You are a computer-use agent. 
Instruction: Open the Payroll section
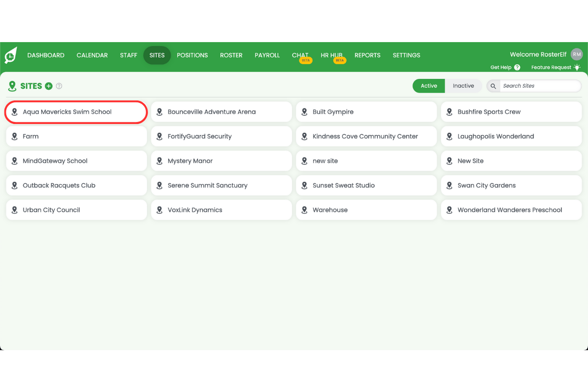[267, 55]
